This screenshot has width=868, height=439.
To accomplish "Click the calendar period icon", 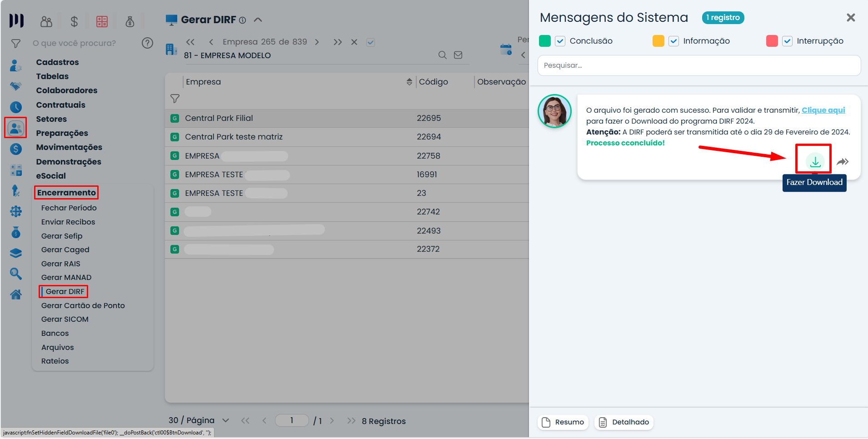I will (x=506, y=49).
